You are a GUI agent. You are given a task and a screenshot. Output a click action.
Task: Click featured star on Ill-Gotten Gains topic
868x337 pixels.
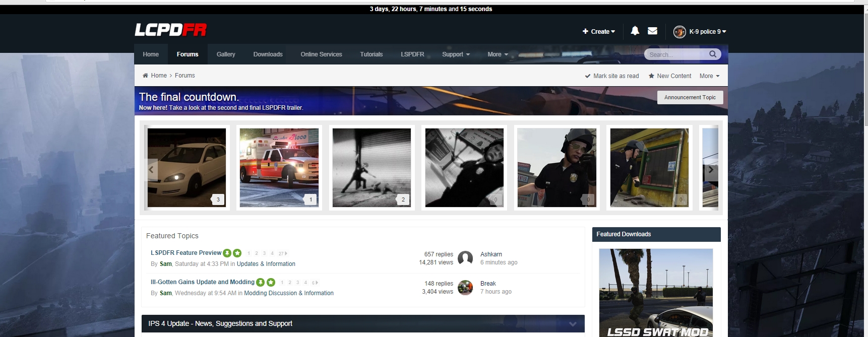coord(271,282)
